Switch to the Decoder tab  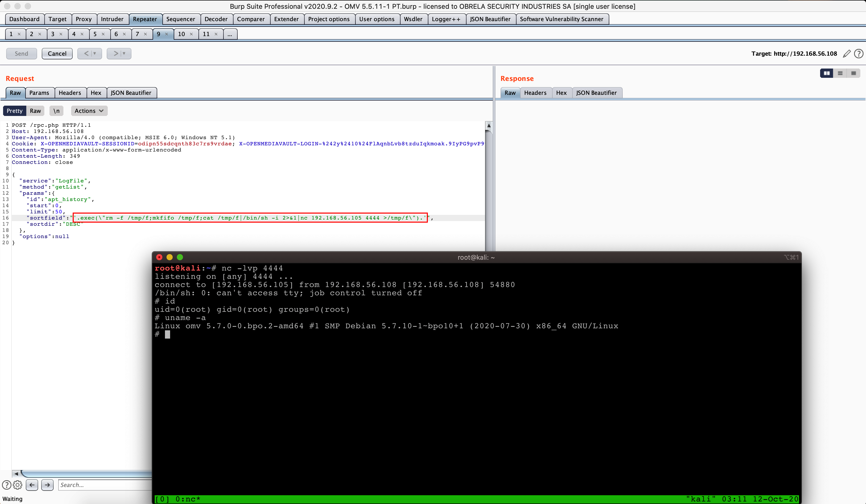coord(216,19)
